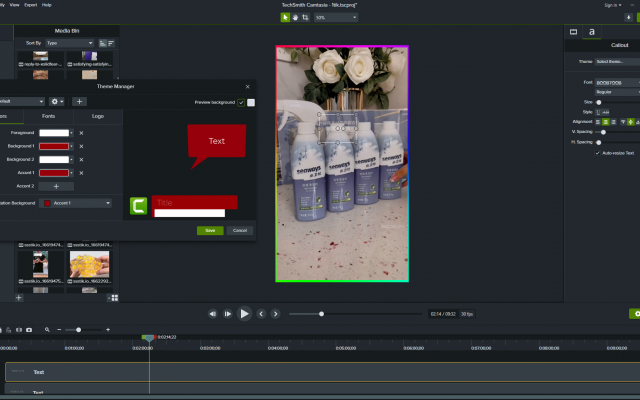Remove the Foreground color
This screenshot has width=640, height=400.
click(81, 133)
